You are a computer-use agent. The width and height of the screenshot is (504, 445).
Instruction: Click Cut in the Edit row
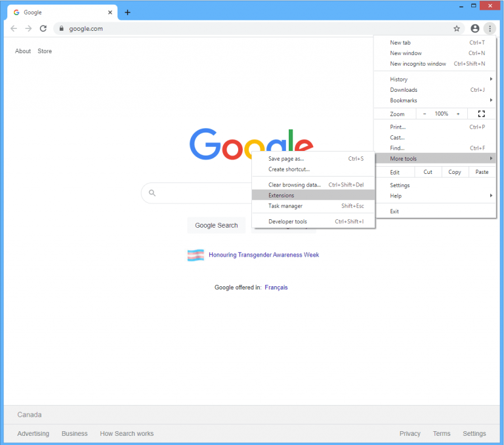point(428,172)
